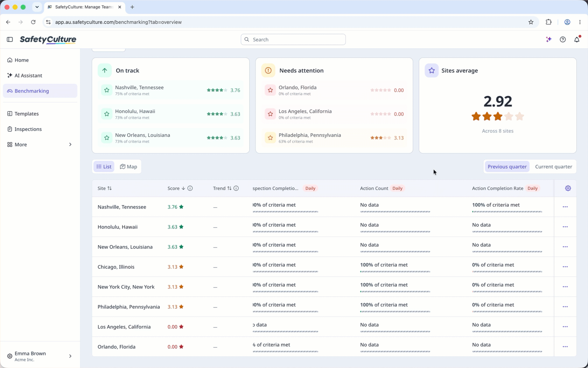Bookmark this page with the star icon
588x368 pixels.
(x=531, y=22)
